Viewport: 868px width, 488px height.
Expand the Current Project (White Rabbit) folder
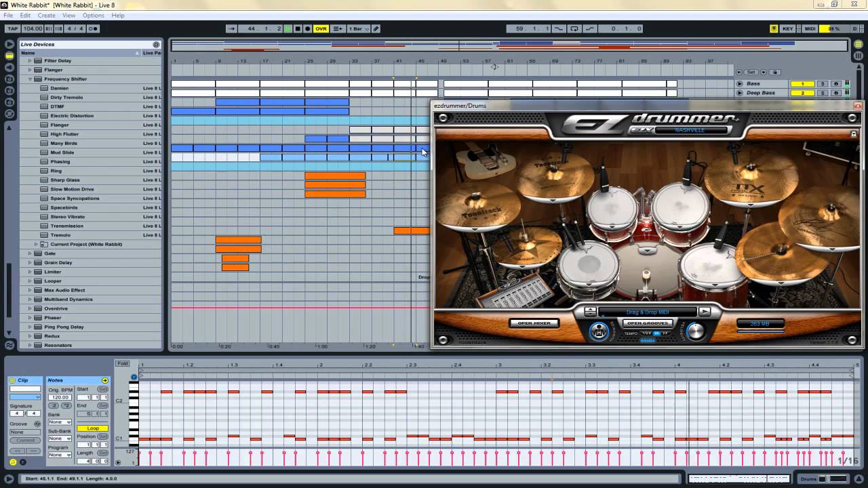click(x=37, y=244)
